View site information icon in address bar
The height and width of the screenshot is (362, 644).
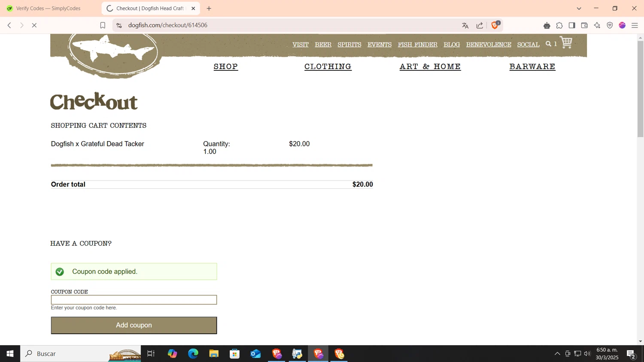point(119,25)
